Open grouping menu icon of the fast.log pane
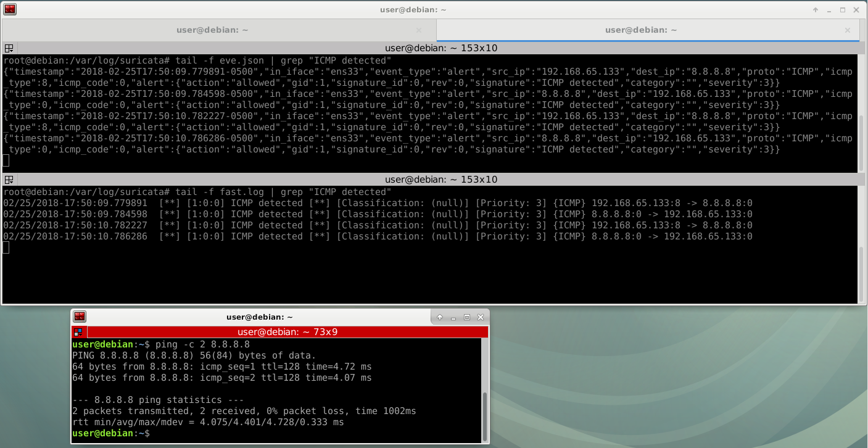This screenshot has height=448, width=868. pyautogui.click(x=9, y=180)
